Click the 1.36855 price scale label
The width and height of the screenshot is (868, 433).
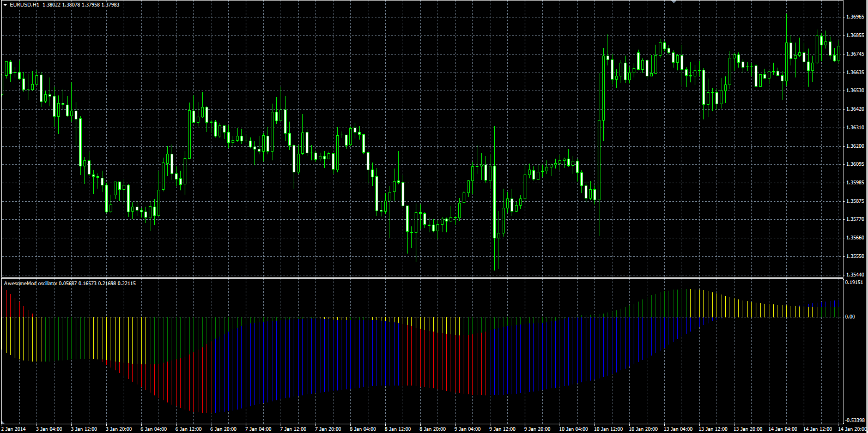855,35
